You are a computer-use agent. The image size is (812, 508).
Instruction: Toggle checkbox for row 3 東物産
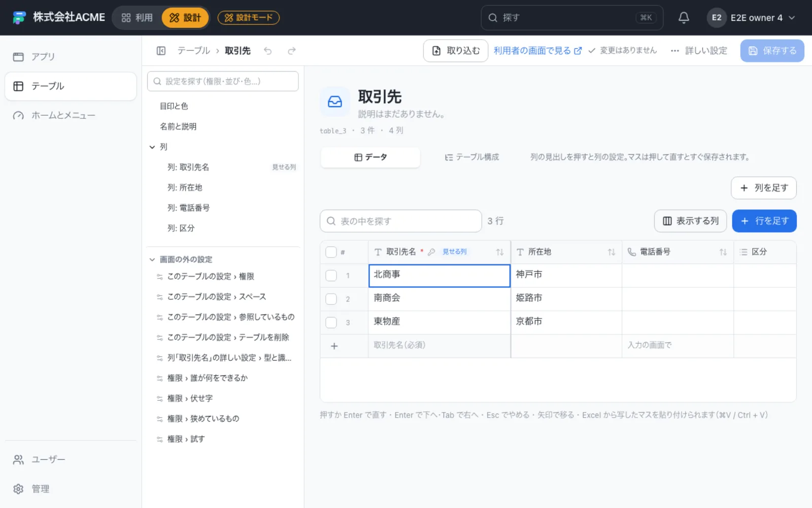tap(331, 323)
